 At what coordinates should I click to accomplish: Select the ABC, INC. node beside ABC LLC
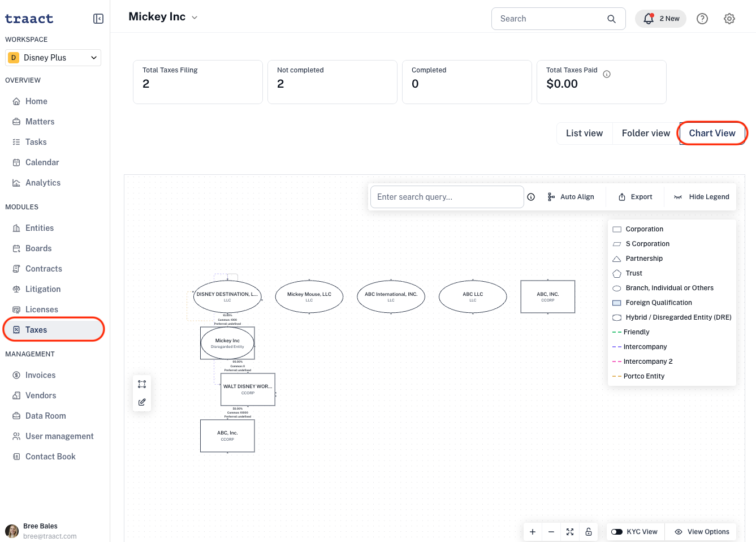(548, 296)
